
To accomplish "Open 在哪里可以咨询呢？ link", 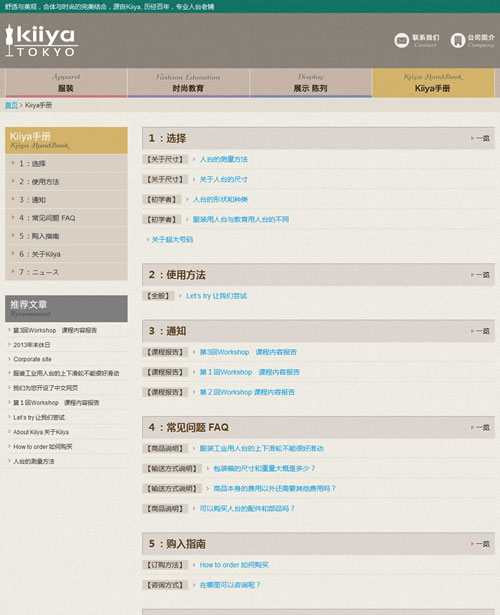I will click(x=230, y=585).
